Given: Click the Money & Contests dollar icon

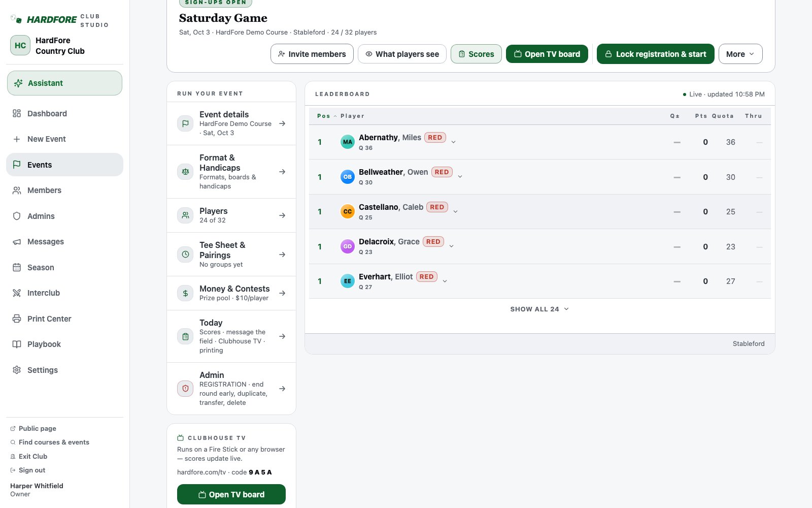Looking at the screenshot, I should [x=185, y=293].
